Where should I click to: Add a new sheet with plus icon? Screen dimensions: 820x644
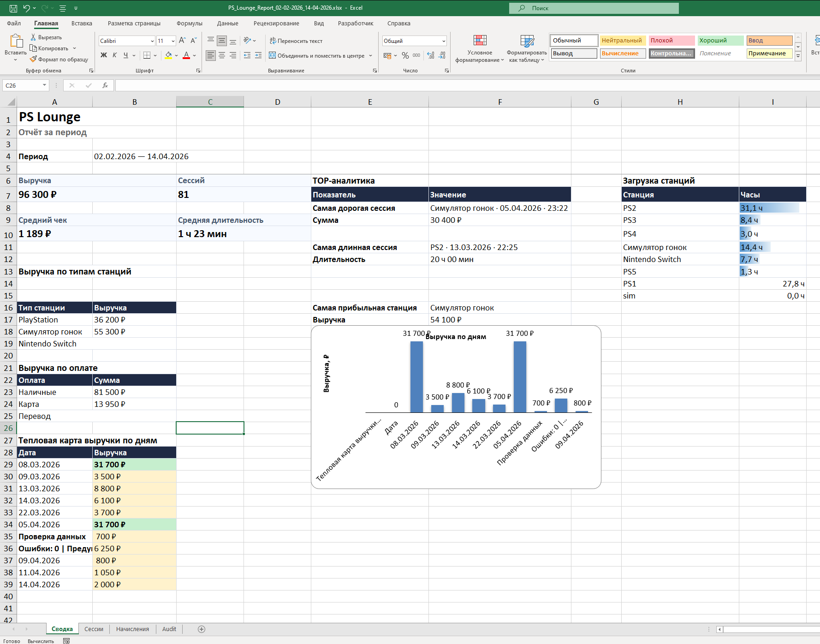(x=202, y=629)
